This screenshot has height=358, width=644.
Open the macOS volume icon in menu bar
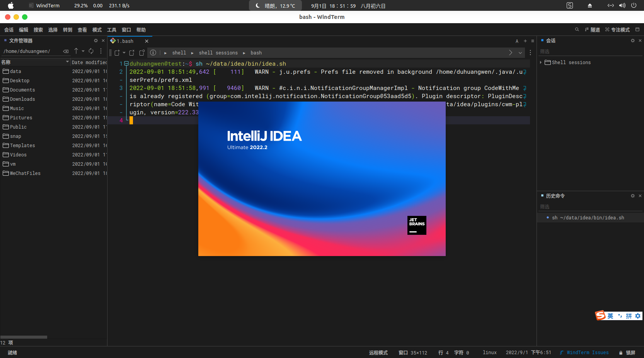click(622, 5)
